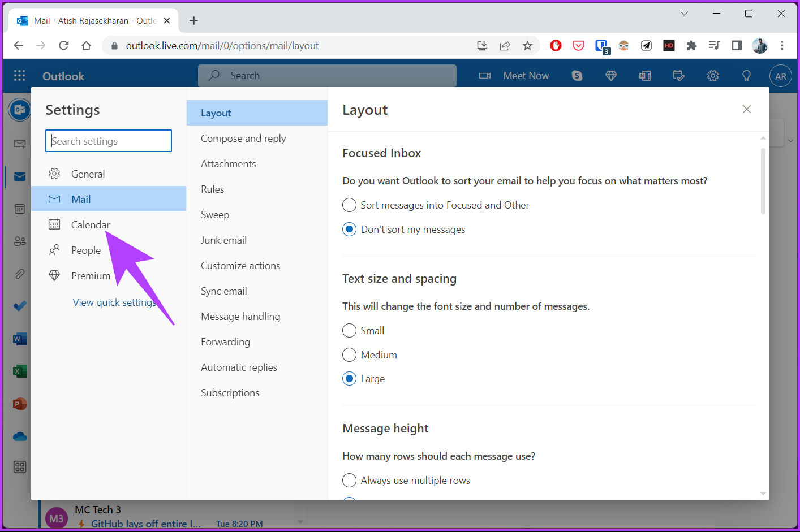Open Forwarding settings
The image size is (800, 532).
pyautogui.click(x=257, y=341)
